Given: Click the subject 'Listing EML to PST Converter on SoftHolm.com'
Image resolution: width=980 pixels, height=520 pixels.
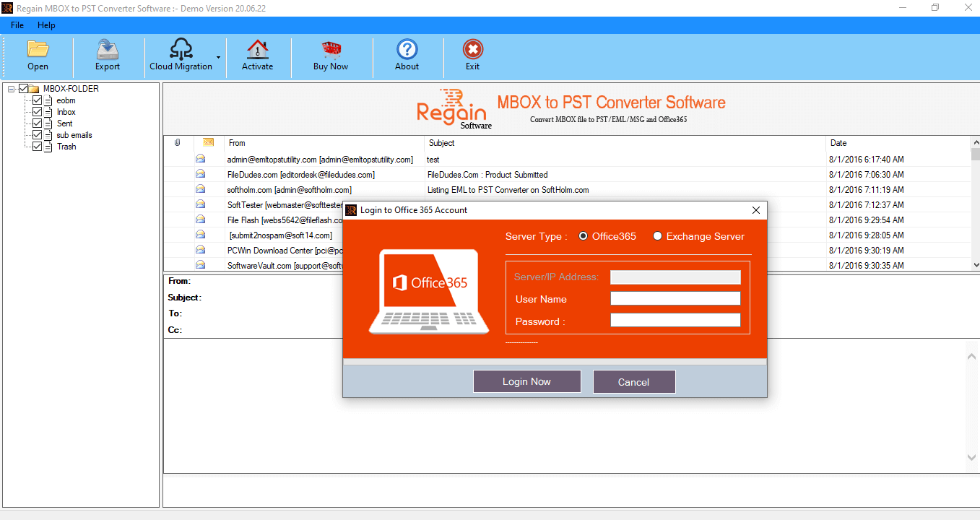Looking at the screenshot, I should point(508,190).
